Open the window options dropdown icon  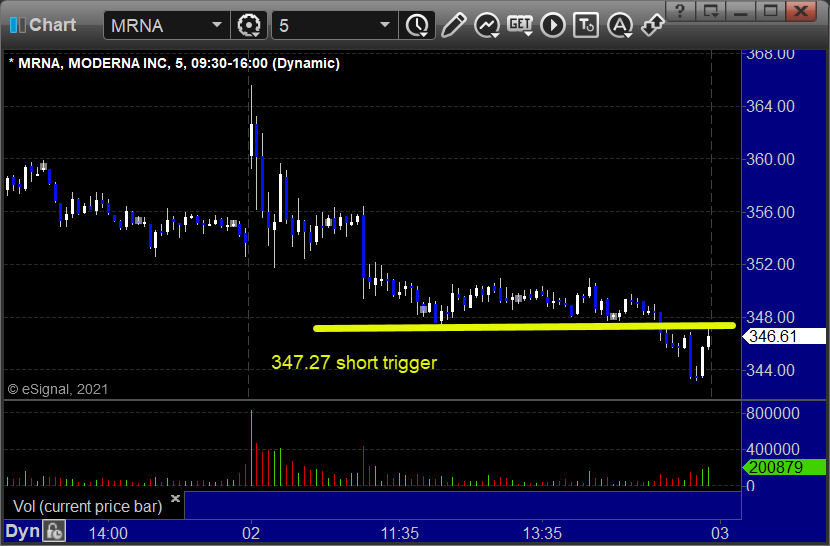(x=710, y=11)
